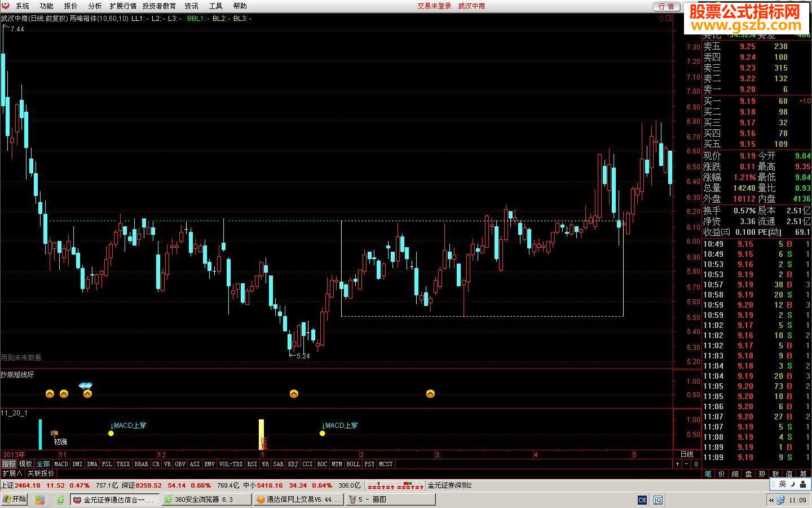Select the 细 tab in quote panel
Screen dimensions: 812x508
(x=735, y=474)
